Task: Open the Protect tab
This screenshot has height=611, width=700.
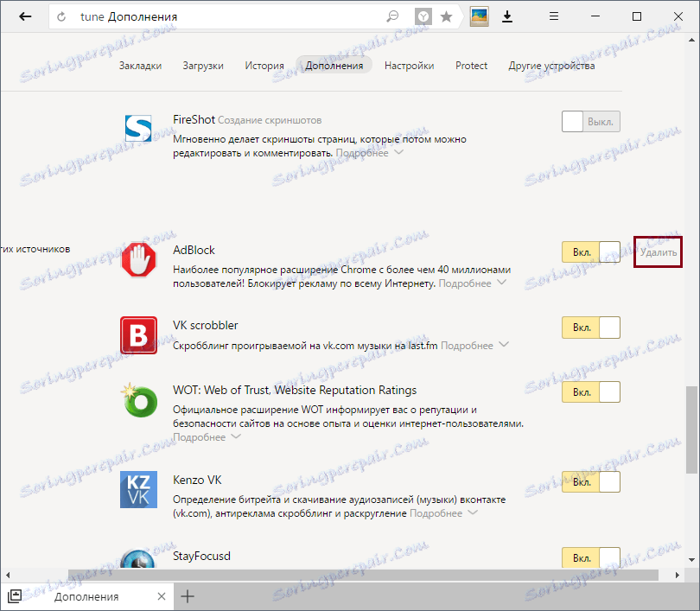Action: (472, 66)
